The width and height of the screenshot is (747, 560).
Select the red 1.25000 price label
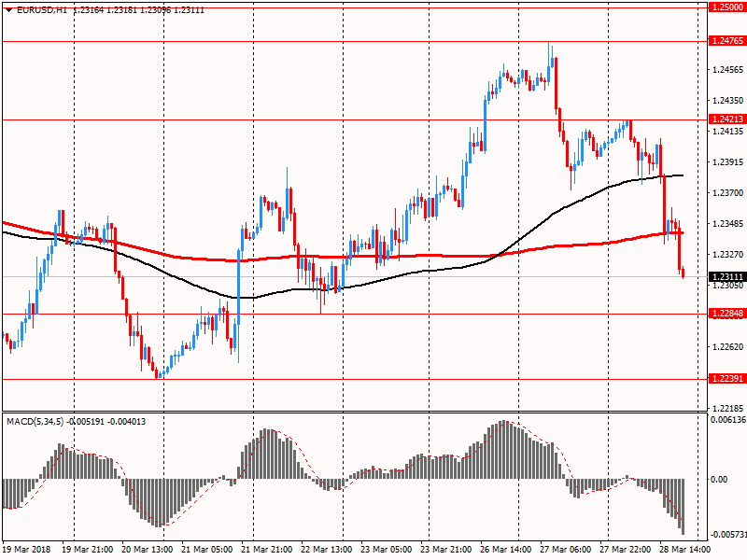click(x=727, y=7)
